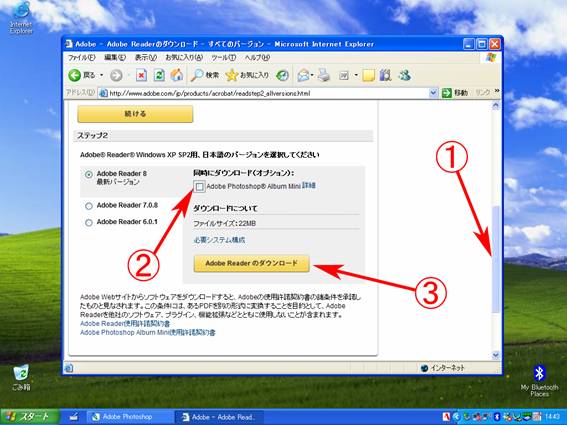Click the Edit document toolbar icon
This screenshot has width=567, height=425.
(344, 75)
